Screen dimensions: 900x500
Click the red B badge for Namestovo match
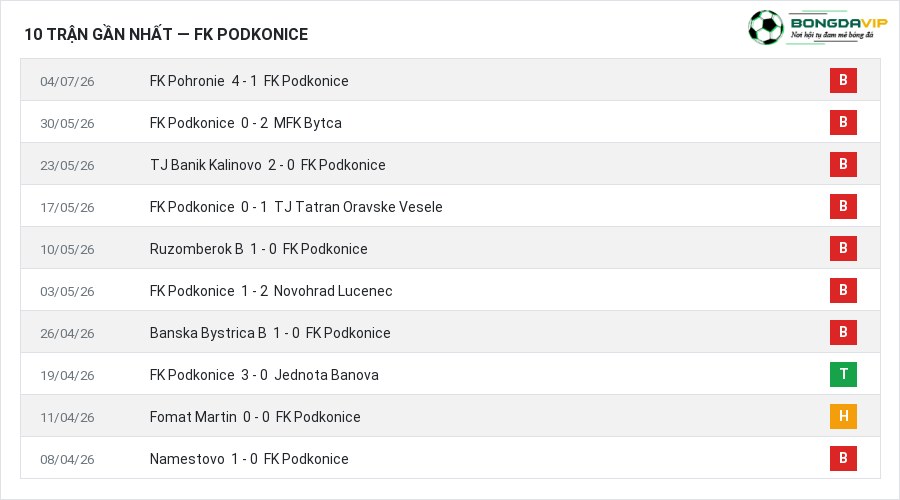click(x=843, y=458)
